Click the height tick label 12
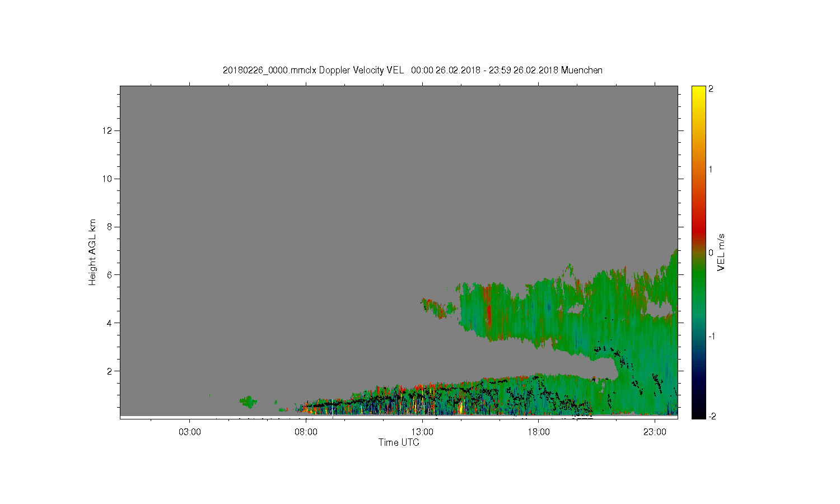The image size is (840, 504). (108, 130)
